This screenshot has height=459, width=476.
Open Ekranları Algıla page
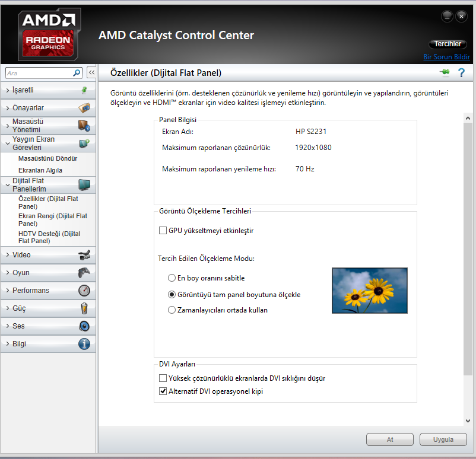(40, 170)
